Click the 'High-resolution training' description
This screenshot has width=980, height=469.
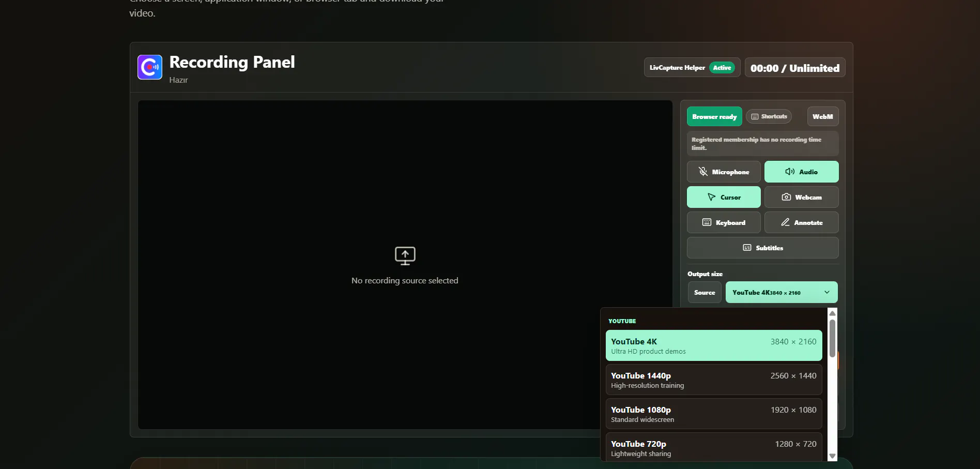[x=647, y=386]
